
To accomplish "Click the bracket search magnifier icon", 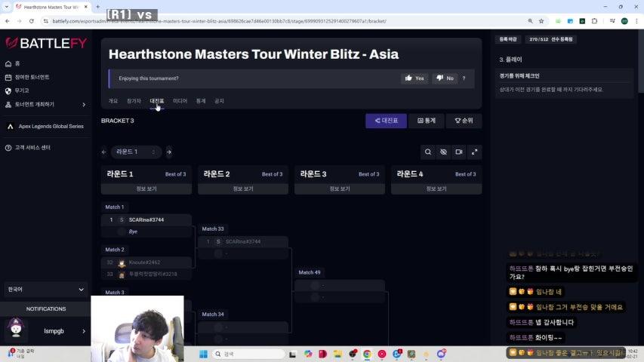I will (428, 152).
